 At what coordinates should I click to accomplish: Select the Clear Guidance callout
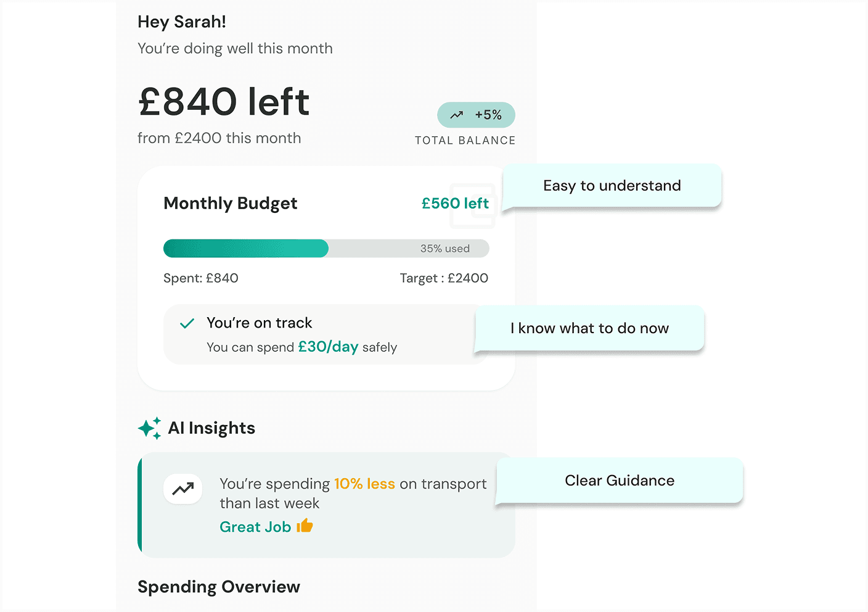[x=620, y=481]
